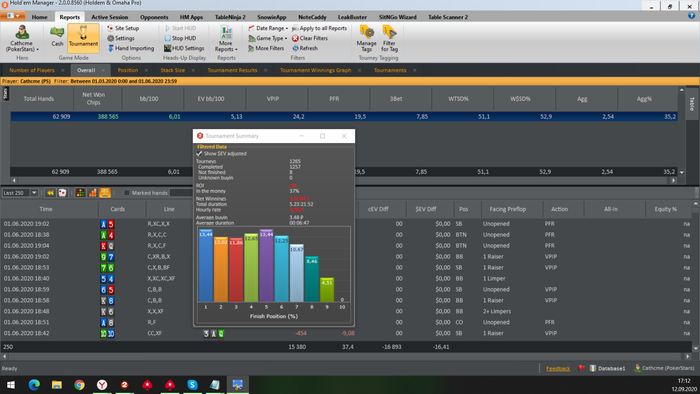Viewport: 700px width, 394px height.
Task: Open Skype from taskbar
Action: pos(192,385)
